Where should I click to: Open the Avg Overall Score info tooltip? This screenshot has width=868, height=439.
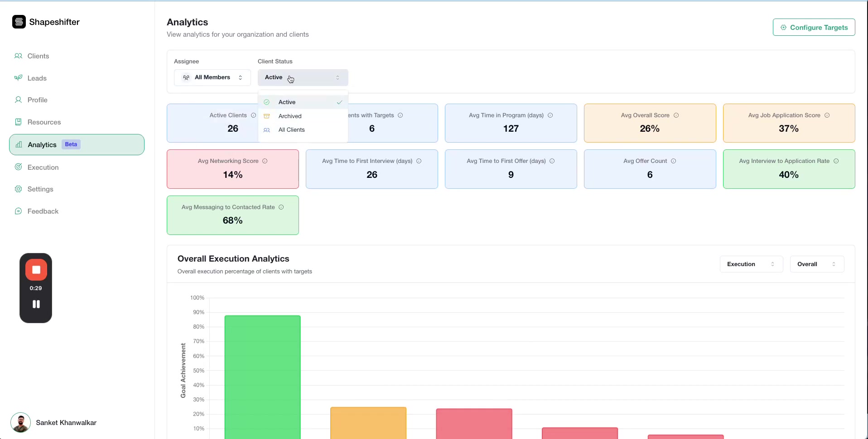click(x=676, y=115)
